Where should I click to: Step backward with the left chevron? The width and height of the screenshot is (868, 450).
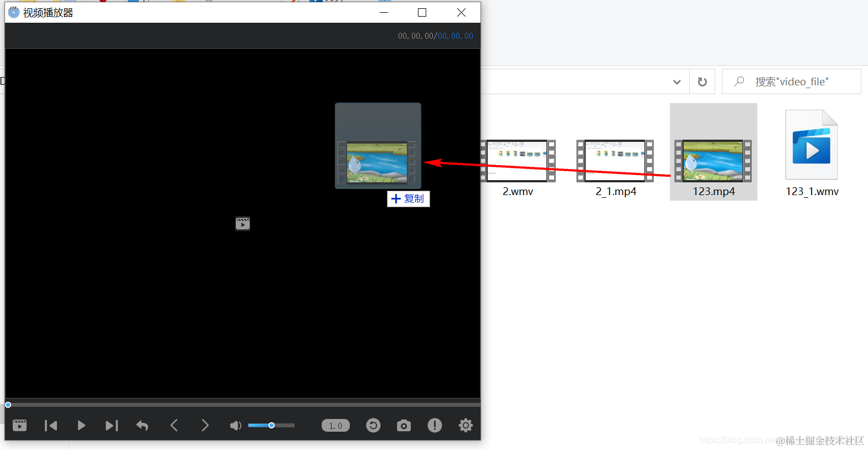pos(174,425)
